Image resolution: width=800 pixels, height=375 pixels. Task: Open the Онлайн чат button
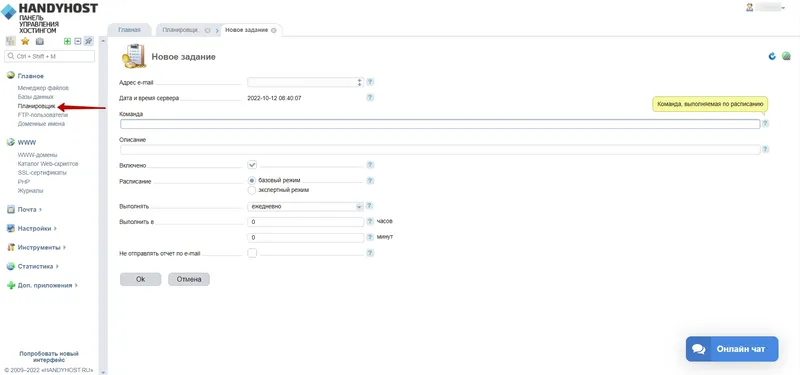click(732, 349)
